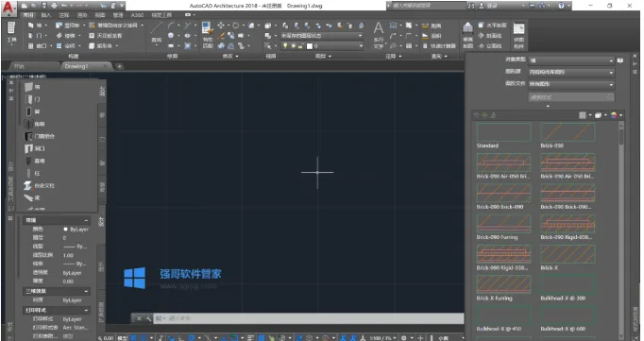The height and width of the screenshot is (341, 644).
Task: Collapse the 常规 General properties section
Action: (86, 221)
